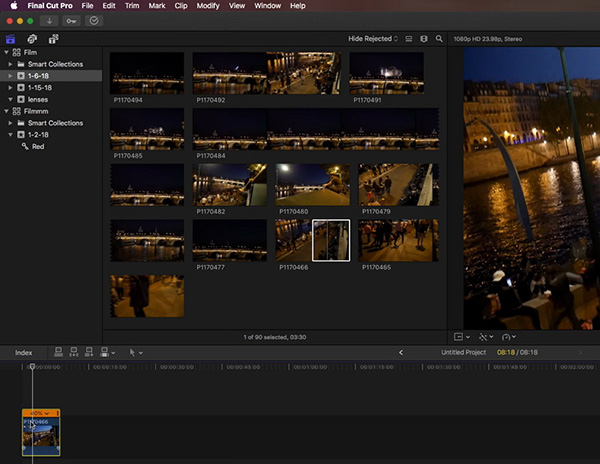Select clip P1170480 thumbnail
The width and height of the screenshot is (600, 464).
click(x=312, y=185)
